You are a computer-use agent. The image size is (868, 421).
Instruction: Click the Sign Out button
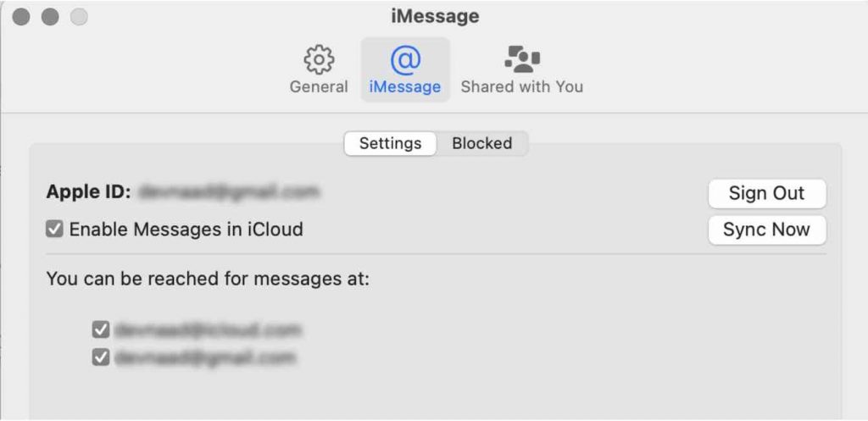766,193
